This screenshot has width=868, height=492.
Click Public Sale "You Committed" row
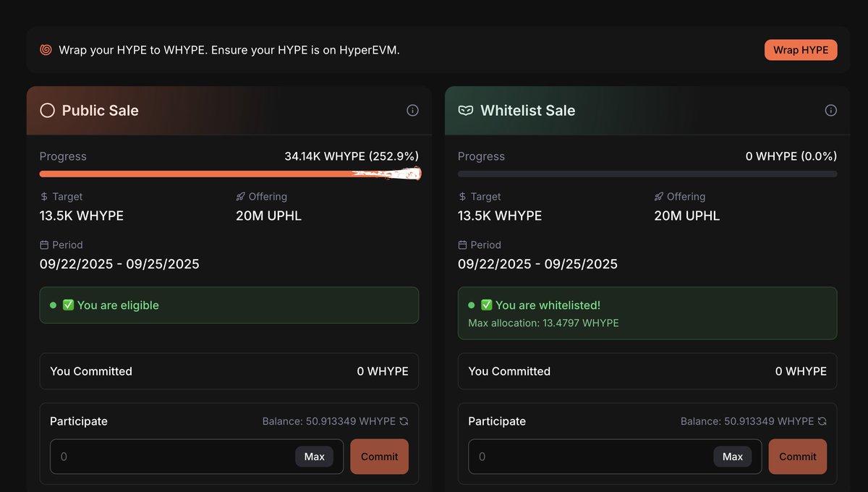tap(229, 371)
